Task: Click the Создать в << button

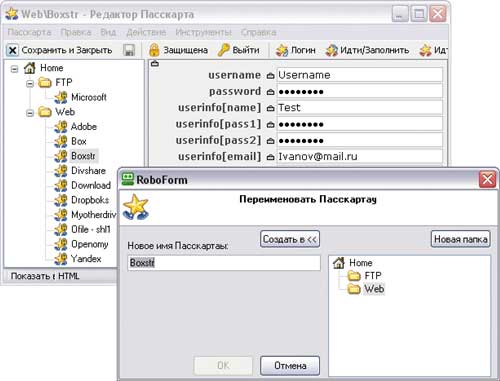Action: [290, 239]
